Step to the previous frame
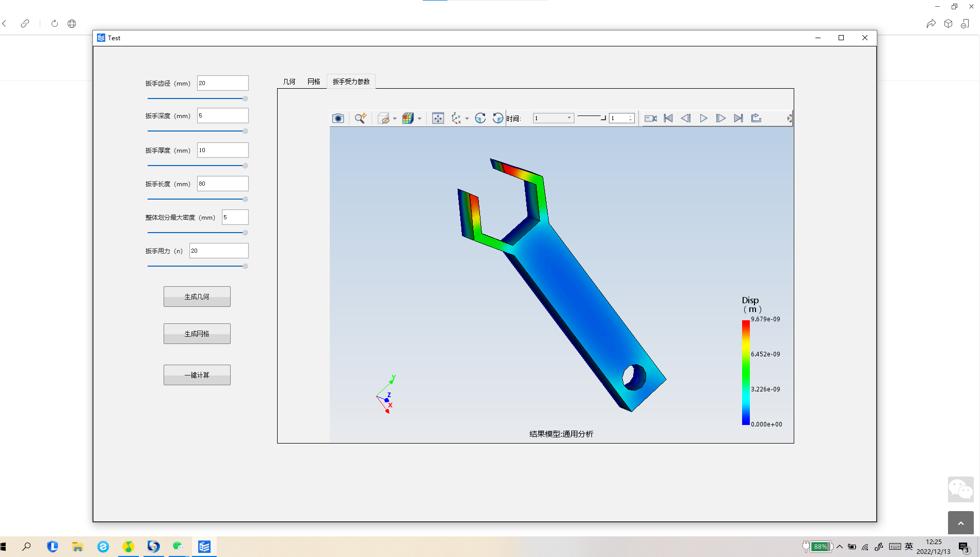This screenshot has width=980, height=557. pos(686,118)
